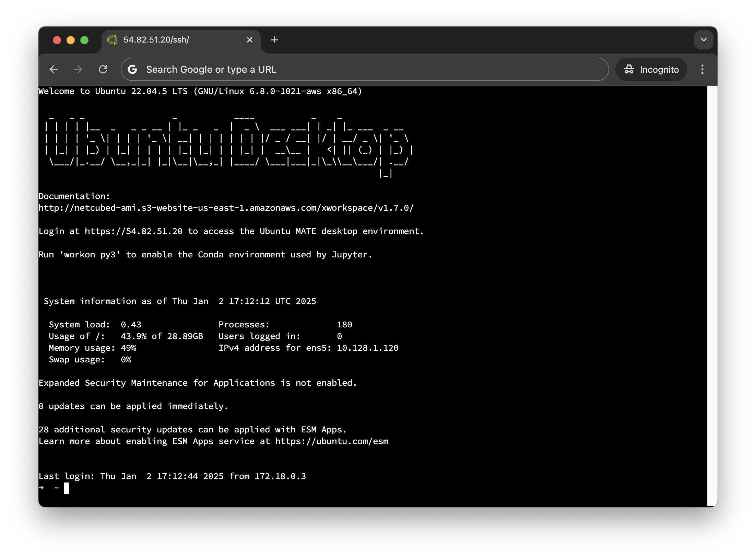Click the terminal vertical scrollbar
This screenshot has height=558, width=756.
712,295
